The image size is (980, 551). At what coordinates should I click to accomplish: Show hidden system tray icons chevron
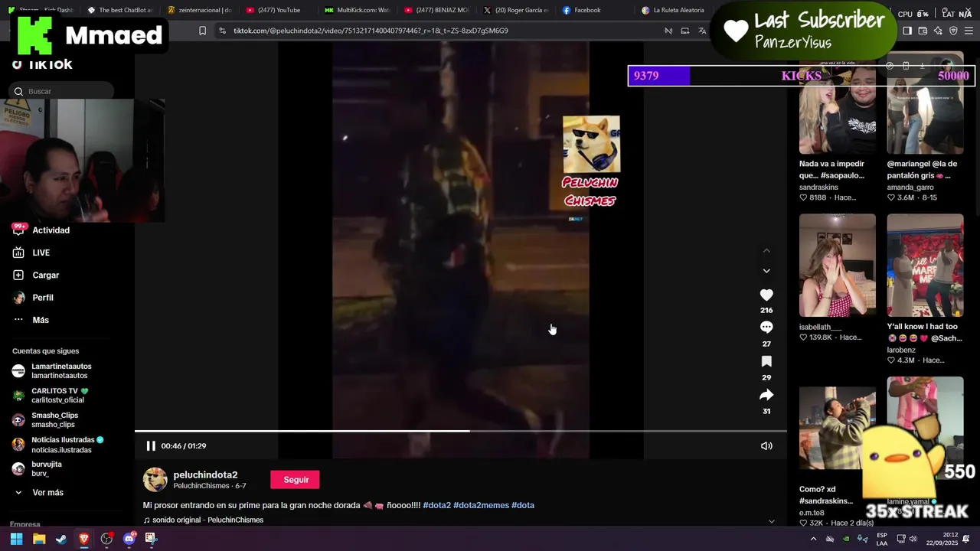[x=813, y=539]
